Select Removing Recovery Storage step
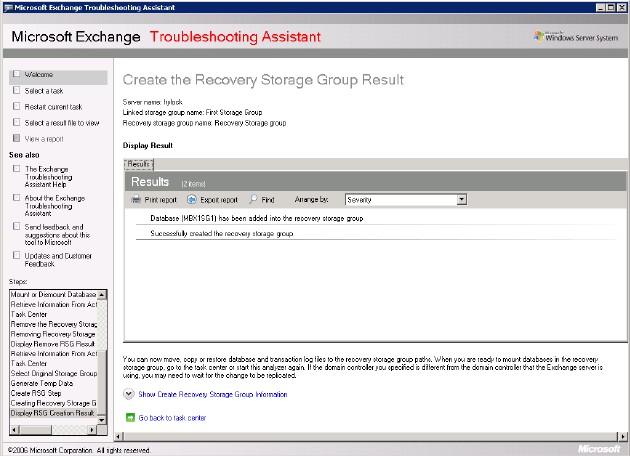This screenshot has height=456, width=630. [53, 334]
